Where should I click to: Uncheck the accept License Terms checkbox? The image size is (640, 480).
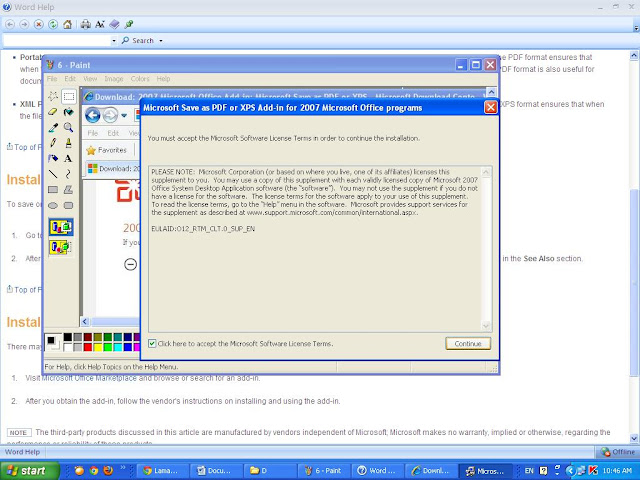152,343
